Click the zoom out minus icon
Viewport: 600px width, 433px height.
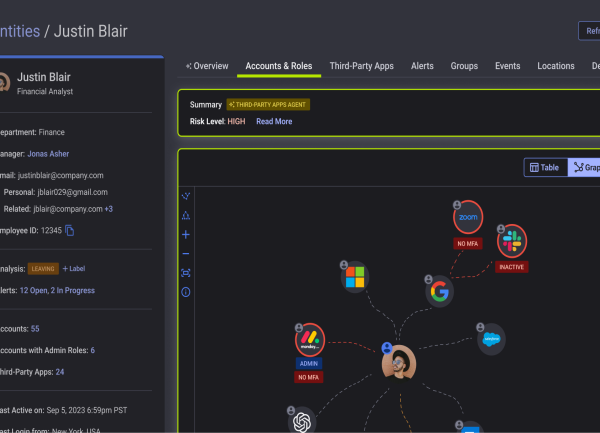point(186,254)
